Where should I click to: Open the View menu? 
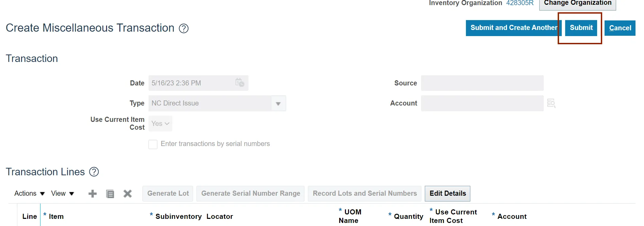[63, 193]
